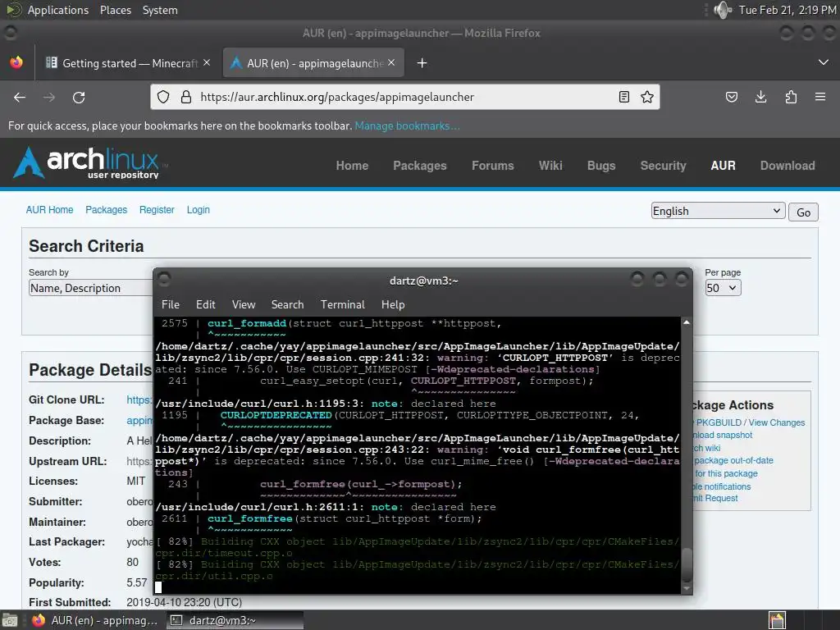Open the Login link
This screenshot has width=840, height=630.
coord(199,210)
